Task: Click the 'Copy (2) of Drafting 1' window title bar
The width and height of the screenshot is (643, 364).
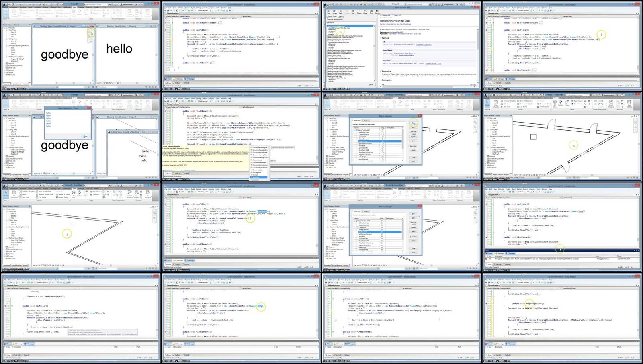Action: point(133,132)
